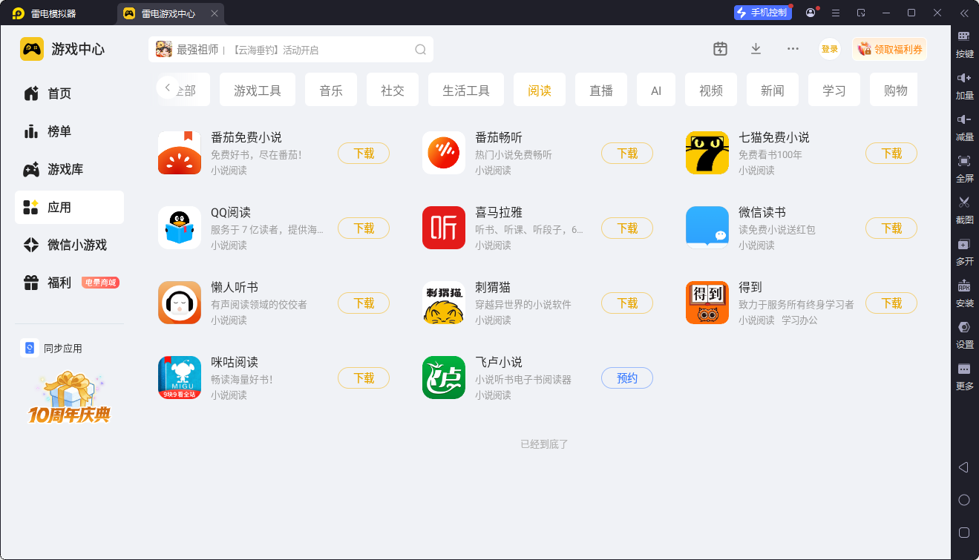Image resolution: width=979 pixels, height=560 pixels.
Task: Open the downloads manager icon
Action: 756,49
